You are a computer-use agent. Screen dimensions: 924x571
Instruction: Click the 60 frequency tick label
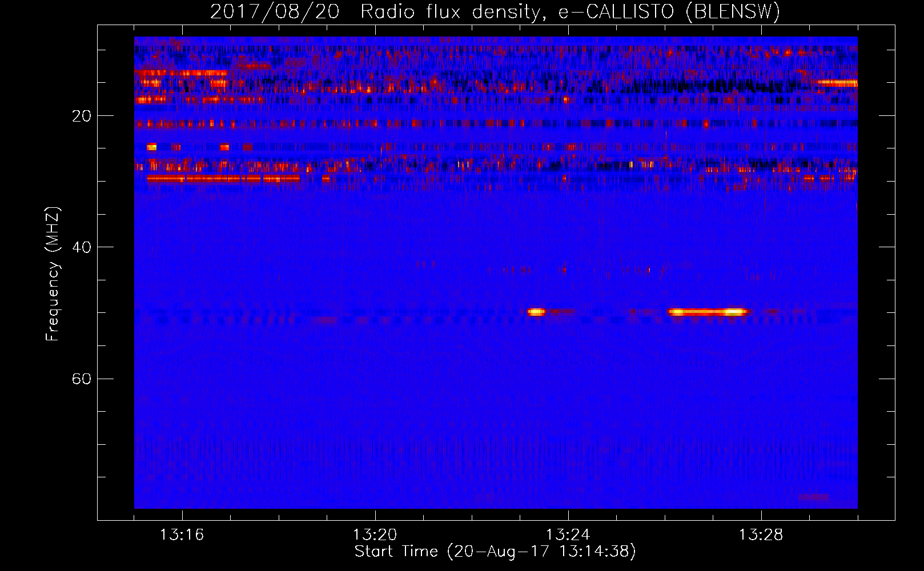81,379
